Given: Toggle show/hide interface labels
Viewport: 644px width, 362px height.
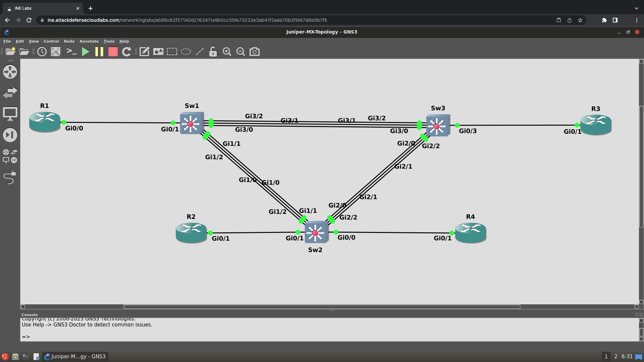Looking at the screenshot, I should [x=56, y=52].
